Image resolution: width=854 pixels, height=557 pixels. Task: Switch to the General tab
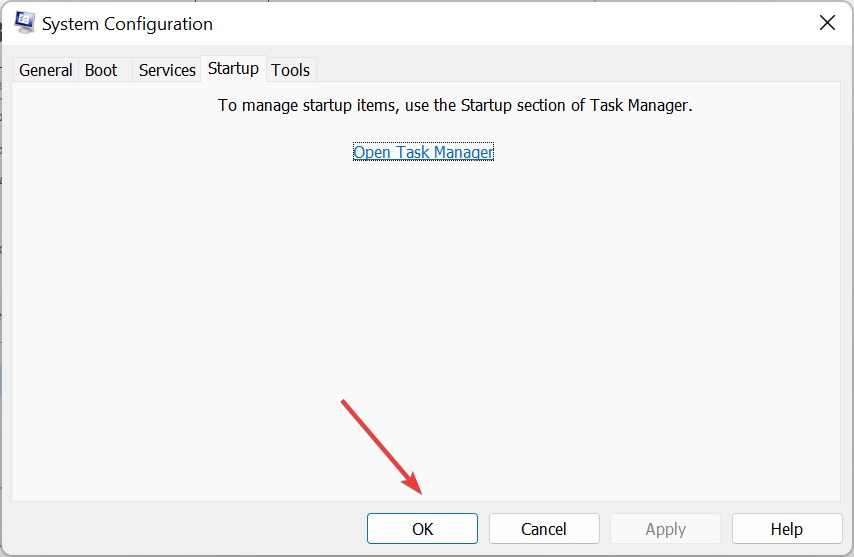(x=45, y=70)
